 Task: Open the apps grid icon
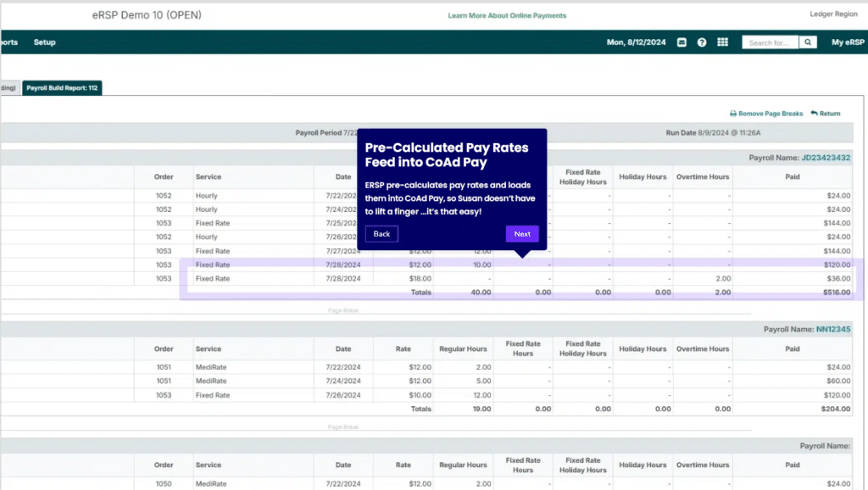click(x=722, y=42)
